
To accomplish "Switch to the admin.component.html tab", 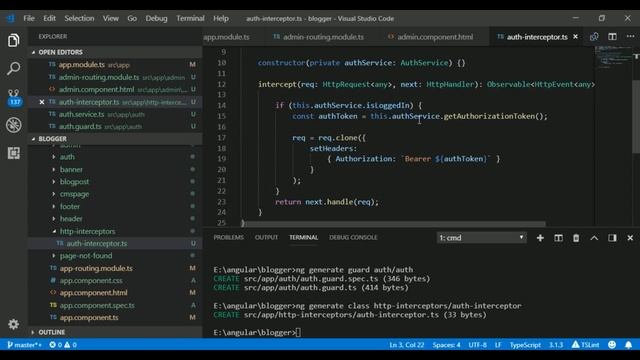I will [x=433, y=37].
